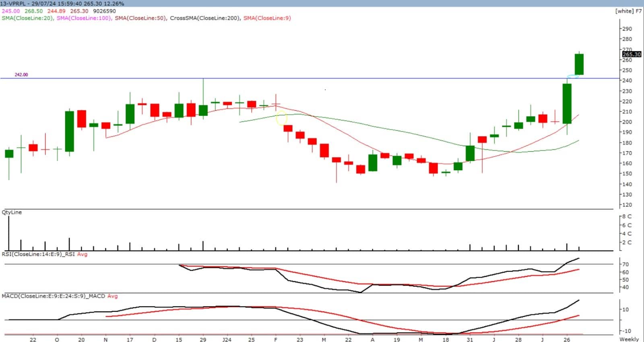Select the 242.00 horizontal resistance line label

(x=21, y=75)
